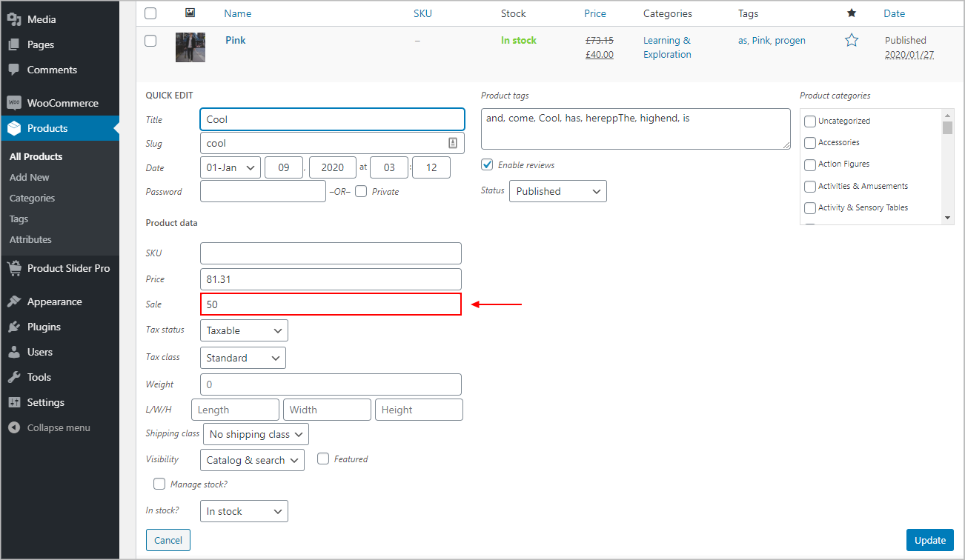The height and width of the screenshot is (560, 965).
Task: Open the Status dropdown showing Published
Action: [x=557, y=191]
